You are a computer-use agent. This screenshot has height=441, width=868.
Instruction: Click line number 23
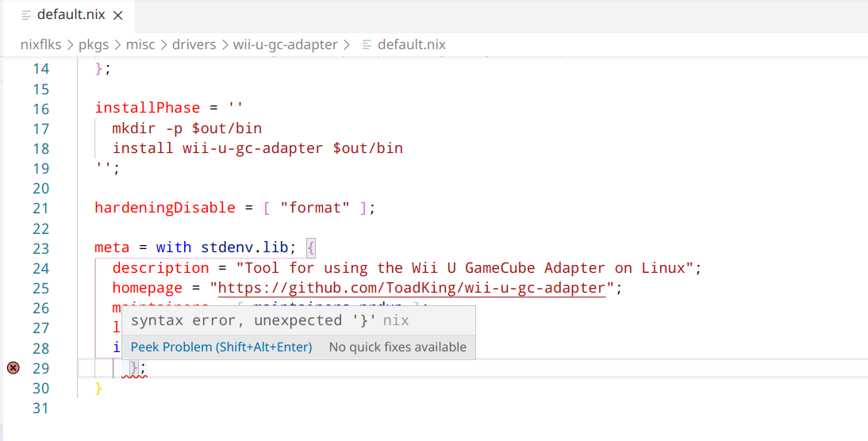point(40,248)
